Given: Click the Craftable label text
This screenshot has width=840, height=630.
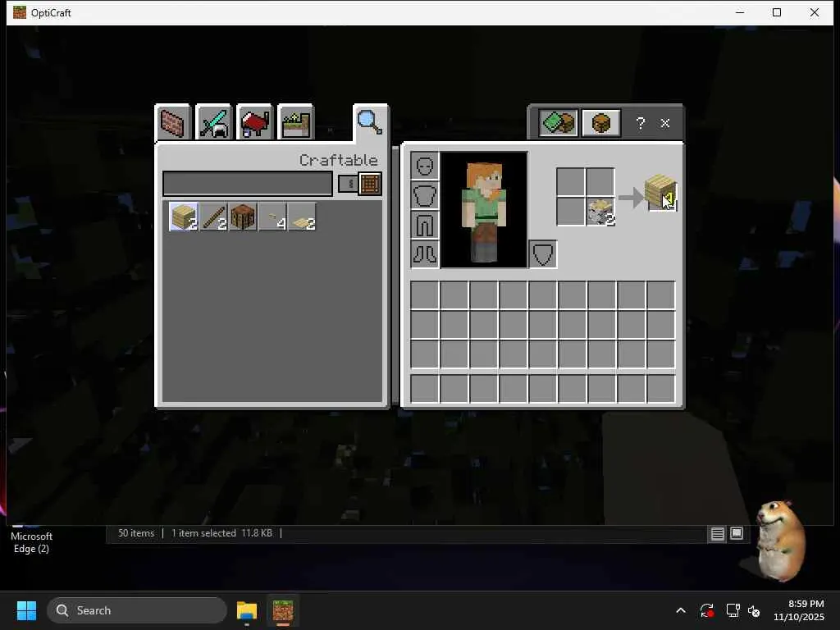Looking at the screenshot, I should tap(339, 160).
